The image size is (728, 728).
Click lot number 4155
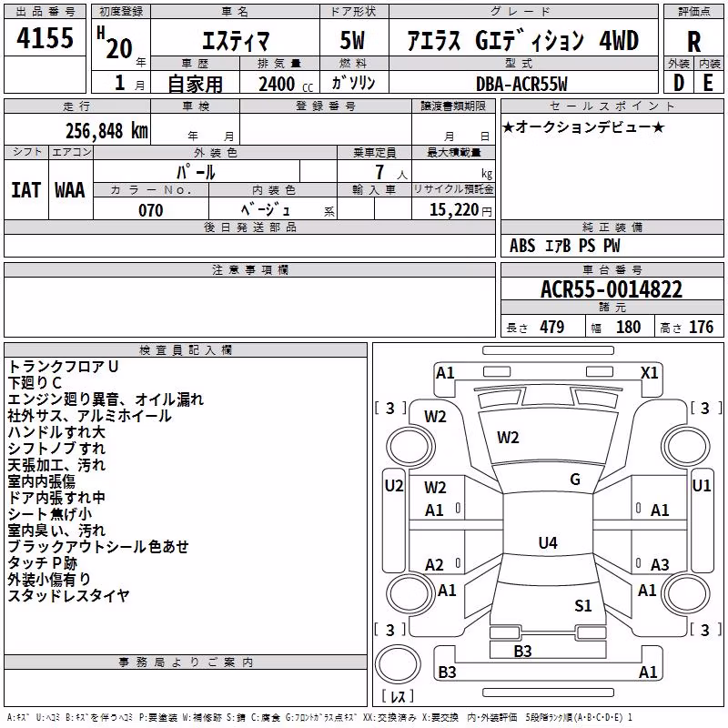pos(45,37)
